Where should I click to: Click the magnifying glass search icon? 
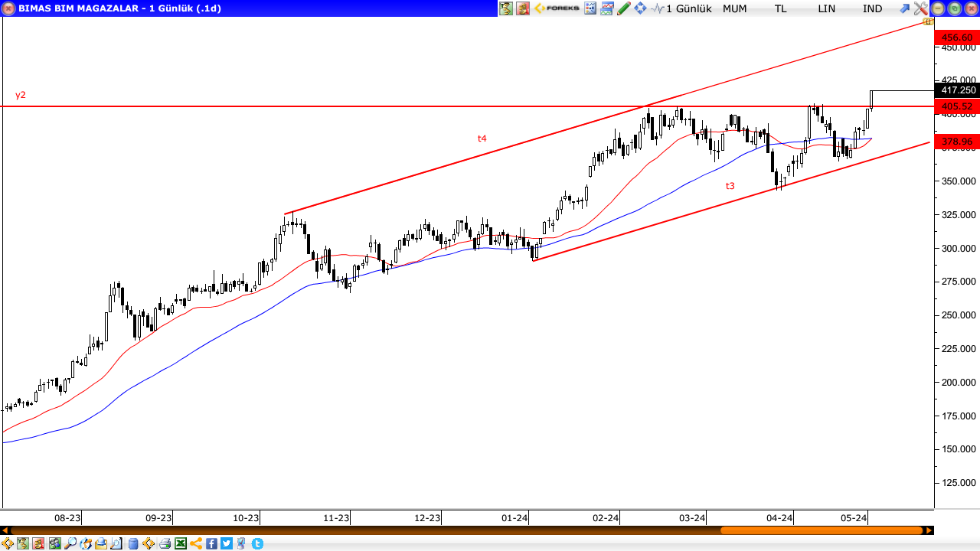(70, 543)
